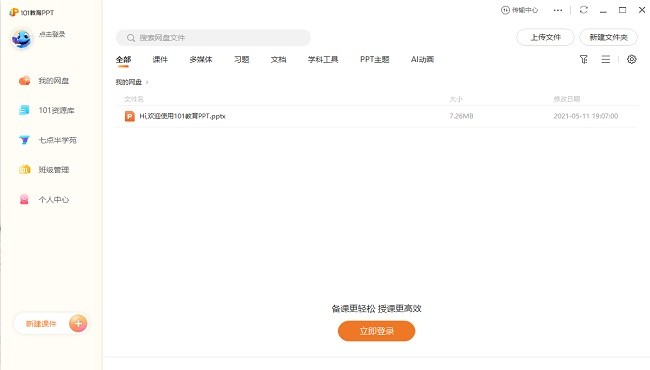Sort by the 修改日期 column header
The width and height of the screenshot is (650, 370).
pos(567,99)
